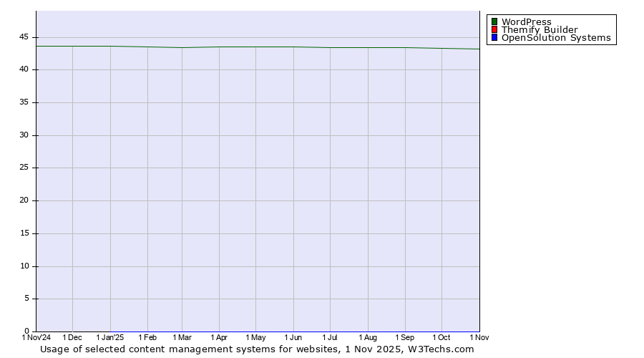
Task: Select the WordPress legend label
Action: [x=526, y=21]
